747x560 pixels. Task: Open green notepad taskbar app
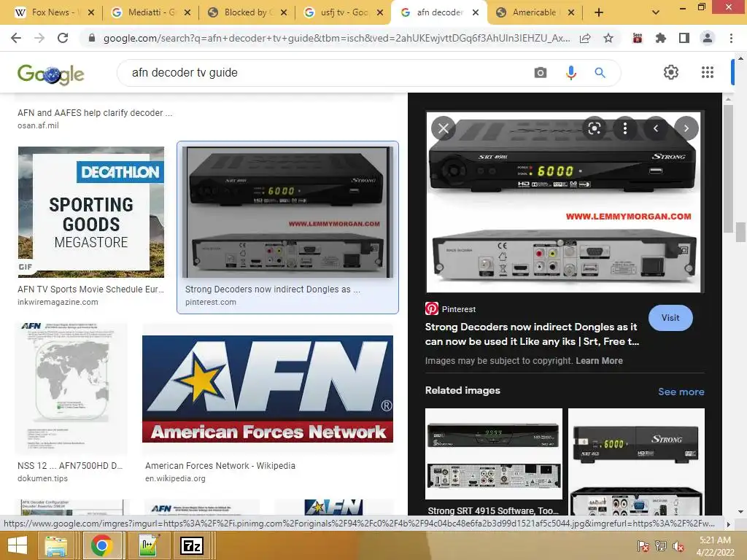(147, 545)
